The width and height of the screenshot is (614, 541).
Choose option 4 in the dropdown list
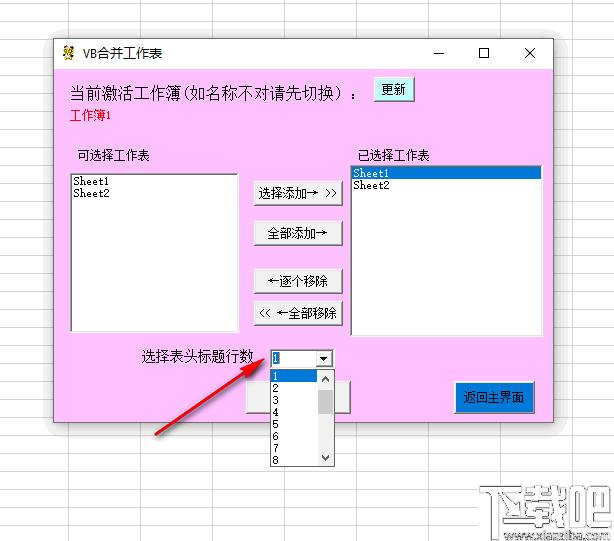pos(294,412)
